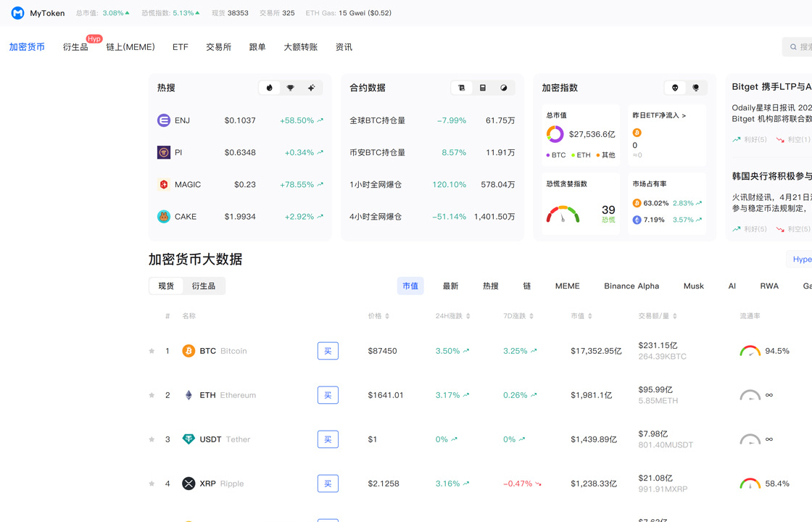Screen dimensions: 812x522
Task: Click the fear and greed gauge
Action: pyautogui.click(x=563, y=215)
